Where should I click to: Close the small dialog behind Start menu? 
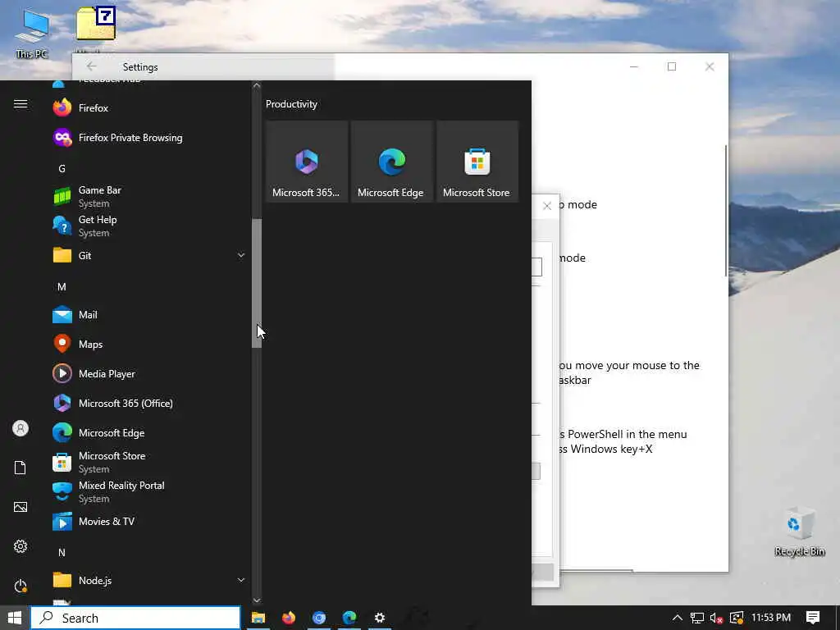[547, 206]
